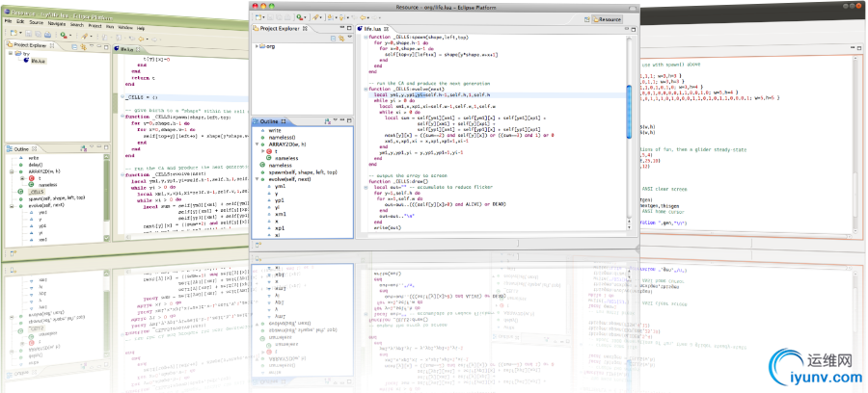868x393 pixels.
Task: Select the life.lua editor tab in the left window
Action: tap(126, 50)
